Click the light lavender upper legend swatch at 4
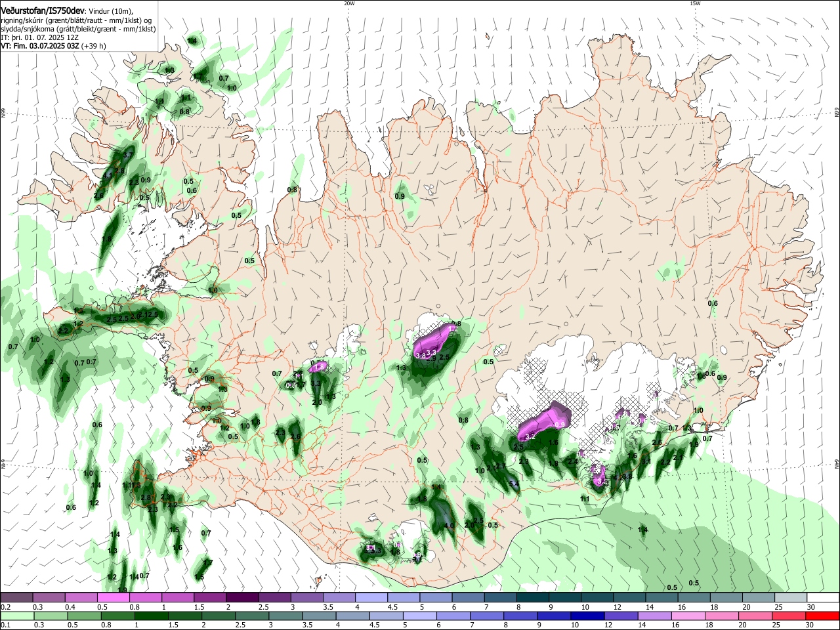The image size is (840, 630). tap(370, 597)
